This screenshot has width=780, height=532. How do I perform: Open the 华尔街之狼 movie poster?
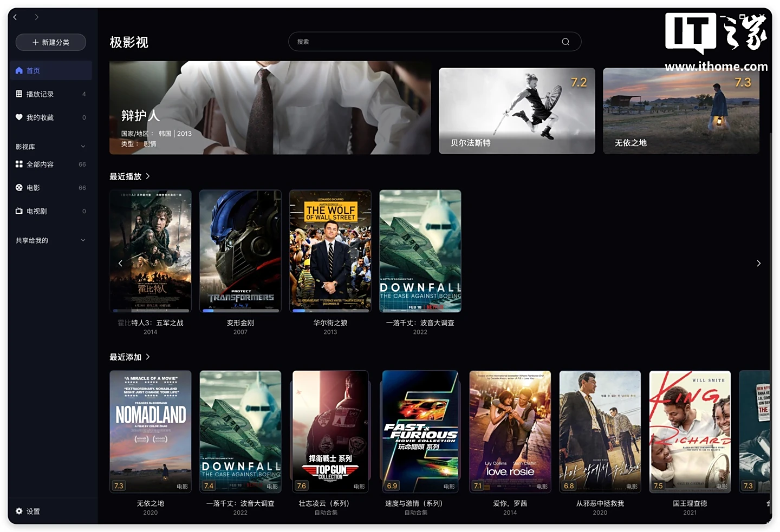click(x=330, y=251)
